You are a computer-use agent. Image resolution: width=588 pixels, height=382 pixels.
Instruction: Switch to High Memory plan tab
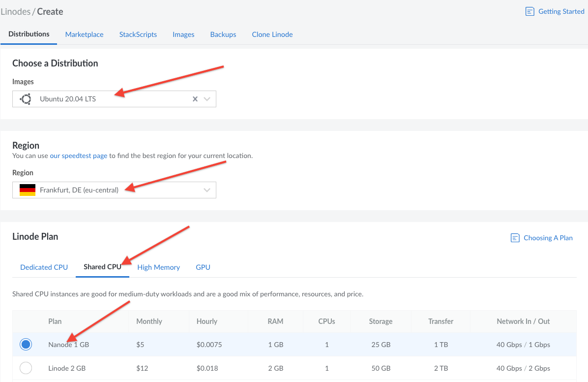(x=158, y=267)
